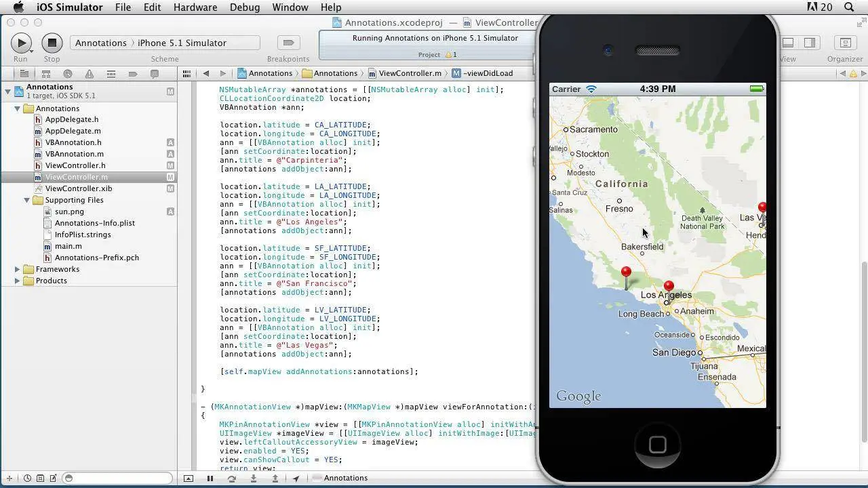Click the Step Into debug button
This screenshot has height=488, width=868.
[x=254, y=479]
